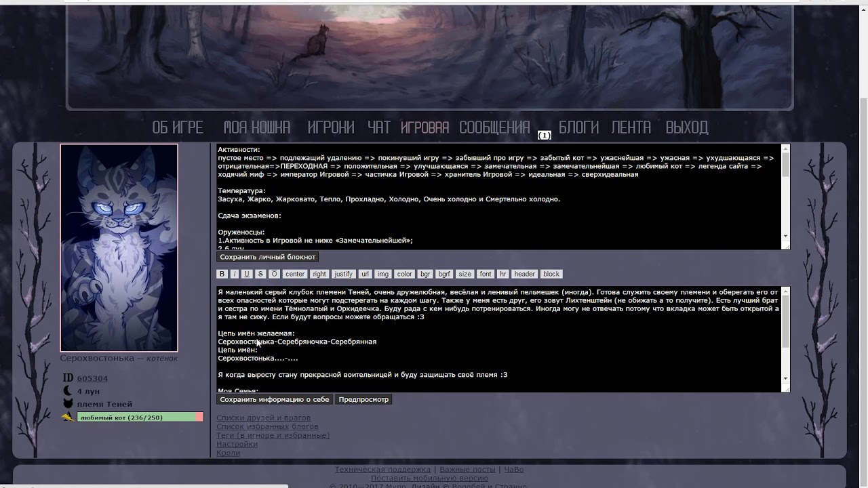The image size is (868, 488).
Task: Insert color tag
Action: (405, 274)
